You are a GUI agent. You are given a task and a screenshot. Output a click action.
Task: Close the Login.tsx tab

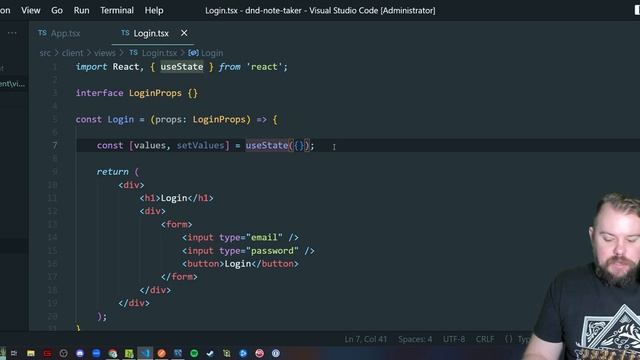pos(184,33)
